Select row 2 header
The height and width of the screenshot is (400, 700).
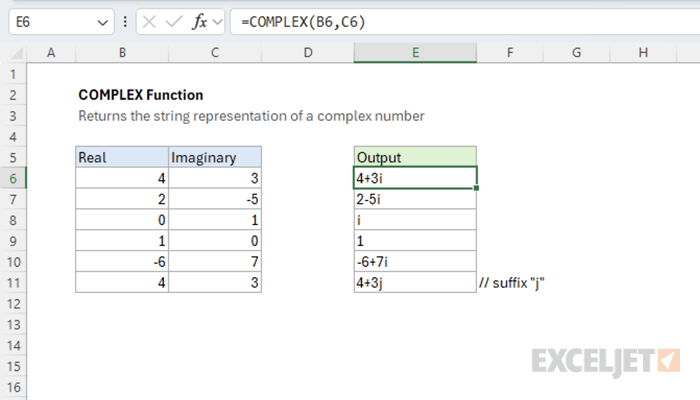pos(13,95)
